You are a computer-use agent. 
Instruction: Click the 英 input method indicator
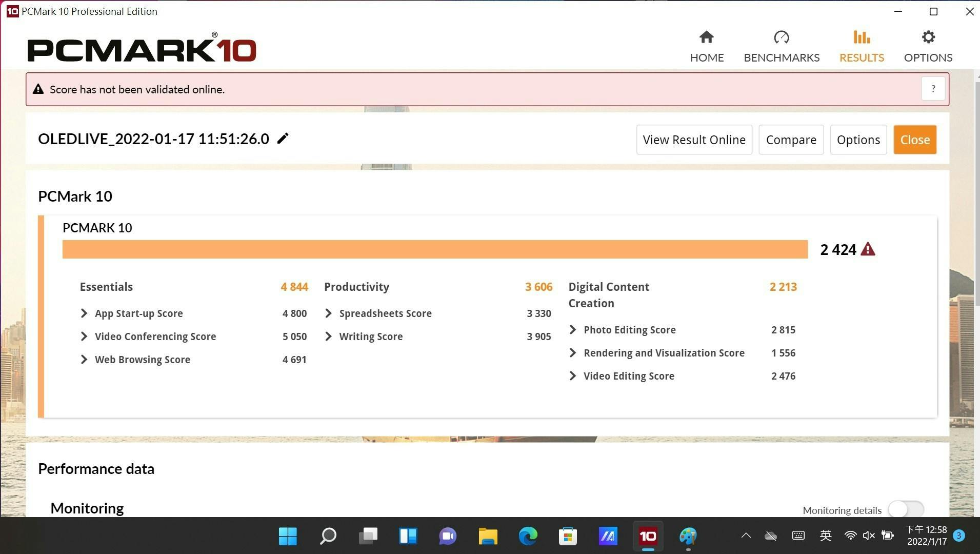click(x=825, y=536)
